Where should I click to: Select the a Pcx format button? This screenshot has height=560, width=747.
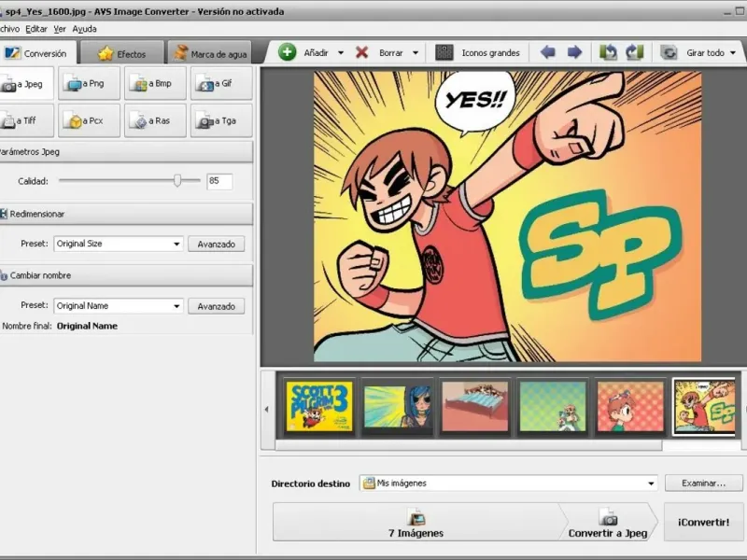click(89, 121)
